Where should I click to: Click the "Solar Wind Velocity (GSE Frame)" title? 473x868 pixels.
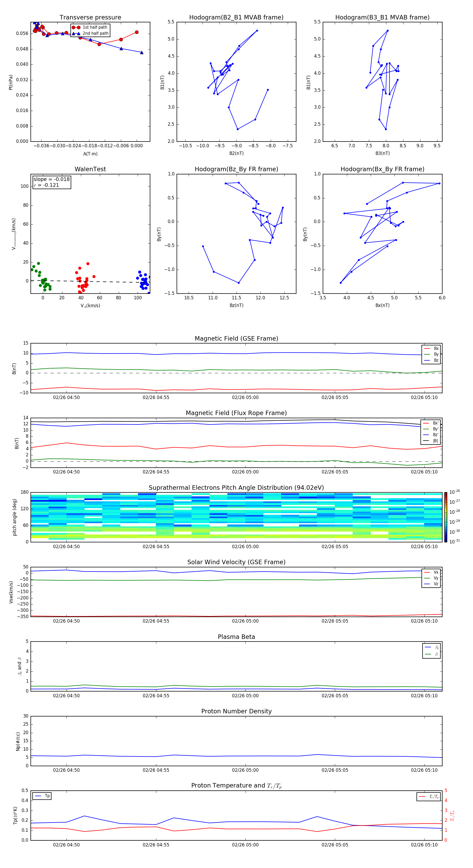pyautogui.click(x=236, y=562)
